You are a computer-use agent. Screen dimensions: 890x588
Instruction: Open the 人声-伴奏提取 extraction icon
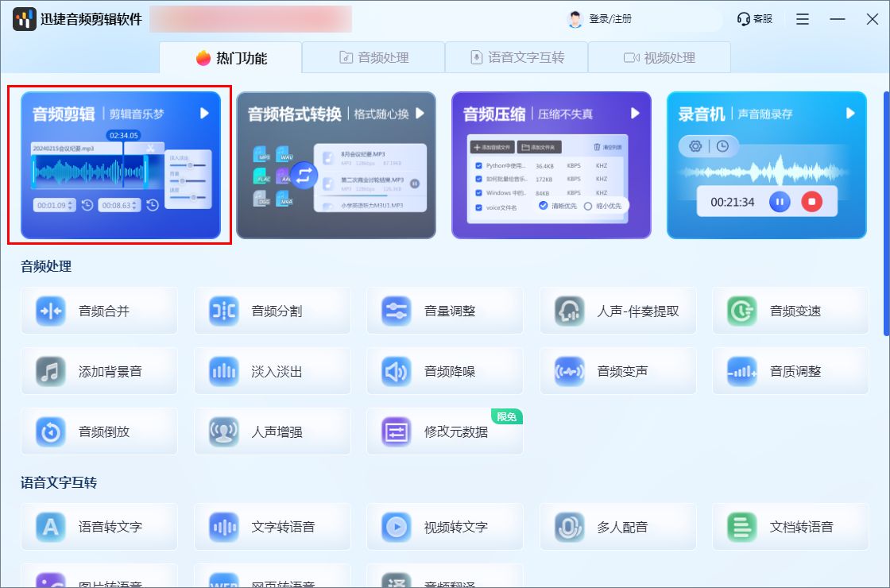click(569, 311)
